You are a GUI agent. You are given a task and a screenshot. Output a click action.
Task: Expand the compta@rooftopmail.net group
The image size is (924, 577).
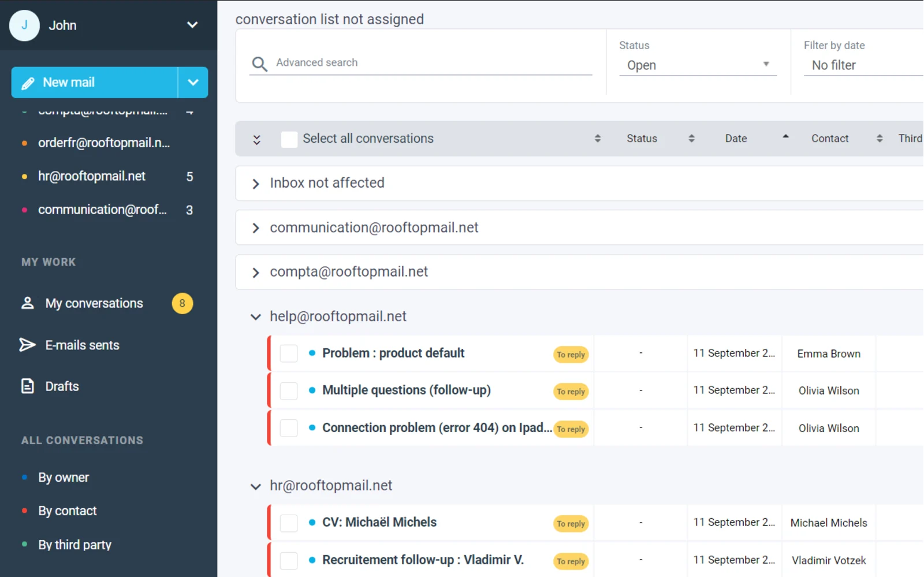pyautogui.click(x=256, y=272)
